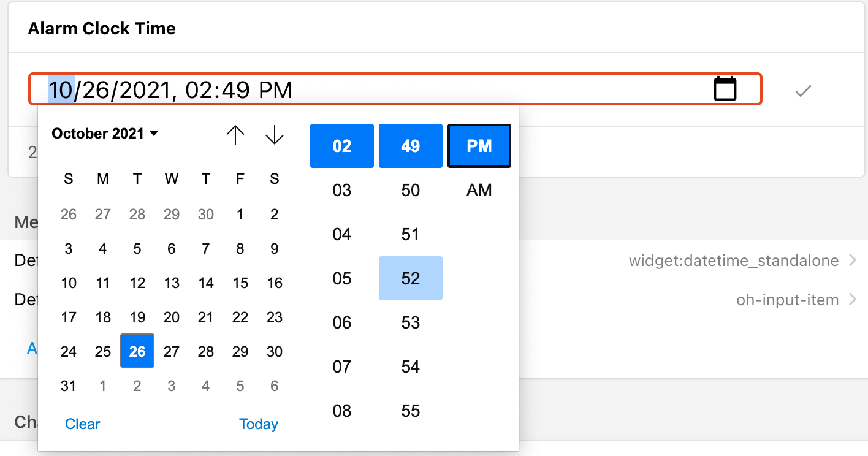Pick minute 55 from the minutes column
The height and width of the screenshot is (456, 868).
click(410, 411)
